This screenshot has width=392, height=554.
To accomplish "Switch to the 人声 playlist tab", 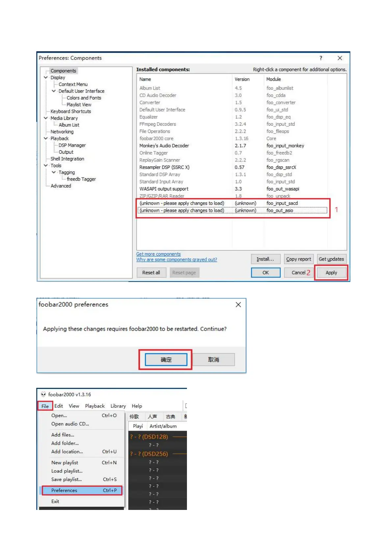I will pyautogui.click(x=152, y=417).
